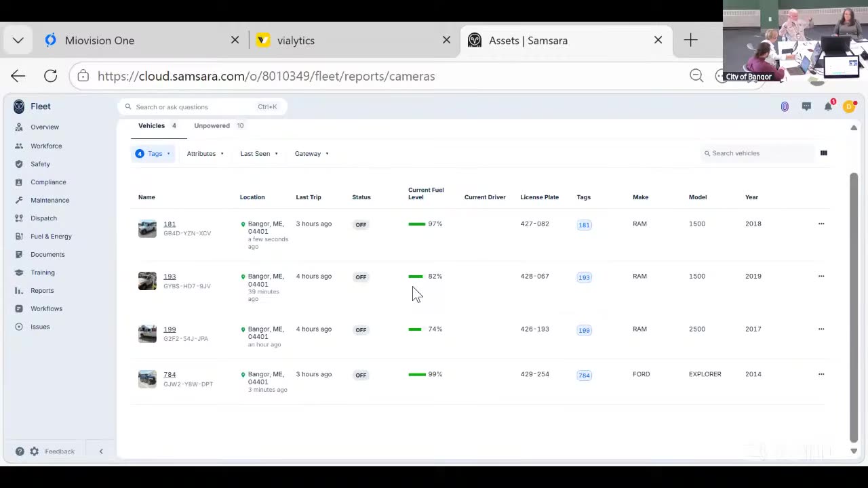The width and height of the screenshot is (868, 488).
Task: Collapse the sidebar with the chevron
Action: [x=101, y=451]
